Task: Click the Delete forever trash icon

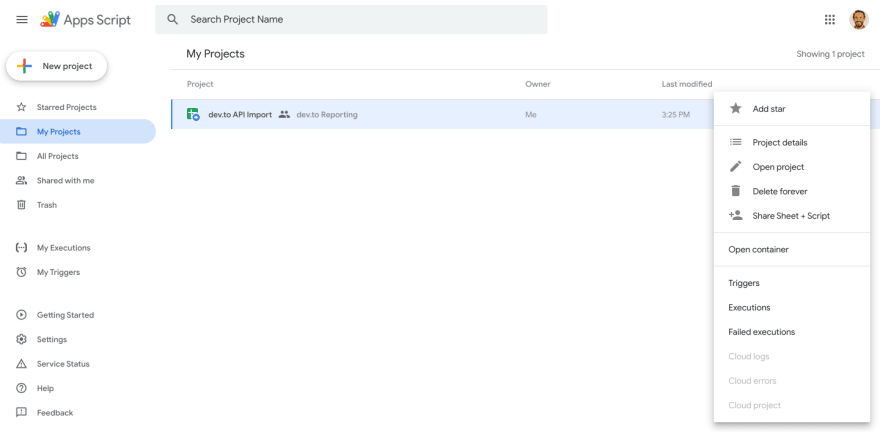Action: tap(736, 191)
